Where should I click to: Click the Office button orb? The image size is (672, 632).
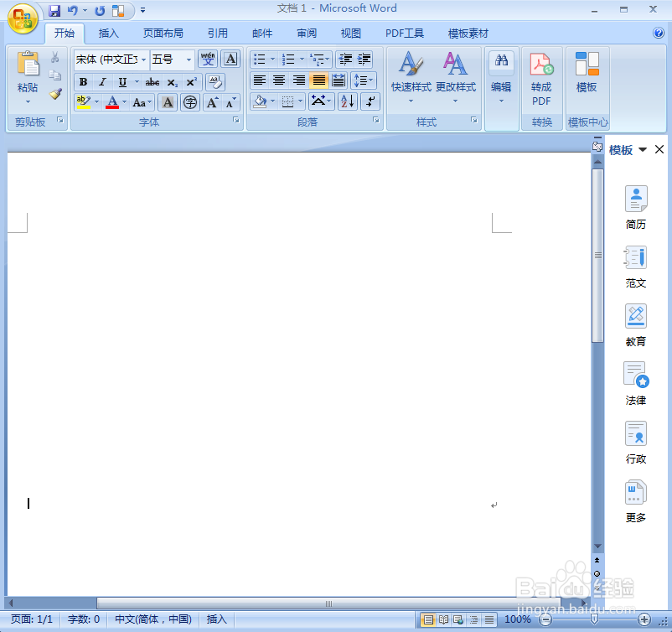[x=23, y=18]
